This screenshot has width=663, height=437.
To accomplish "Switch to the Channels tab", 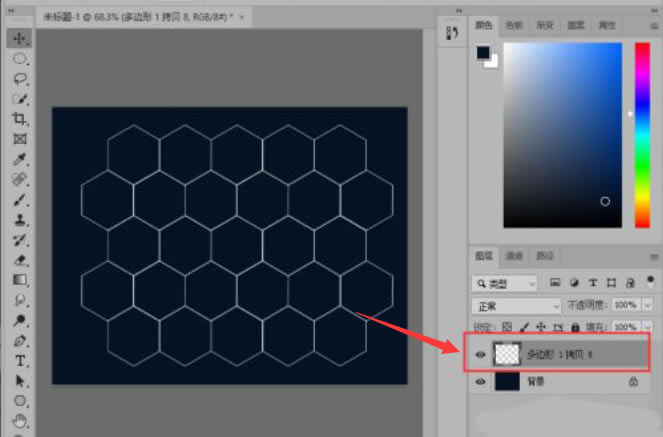I will (515, 256).
